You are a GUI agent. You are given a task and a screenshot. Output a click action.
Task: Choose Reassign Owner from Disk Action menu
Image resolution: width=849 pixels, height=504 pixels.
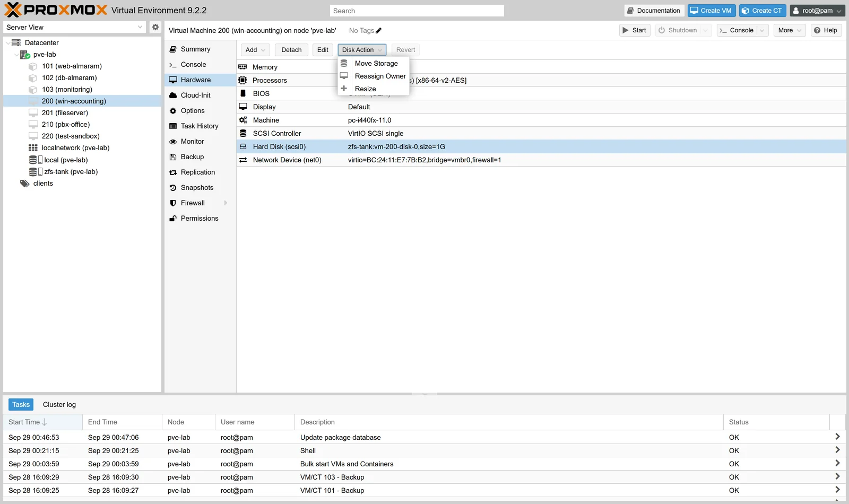tap(374, 76)
